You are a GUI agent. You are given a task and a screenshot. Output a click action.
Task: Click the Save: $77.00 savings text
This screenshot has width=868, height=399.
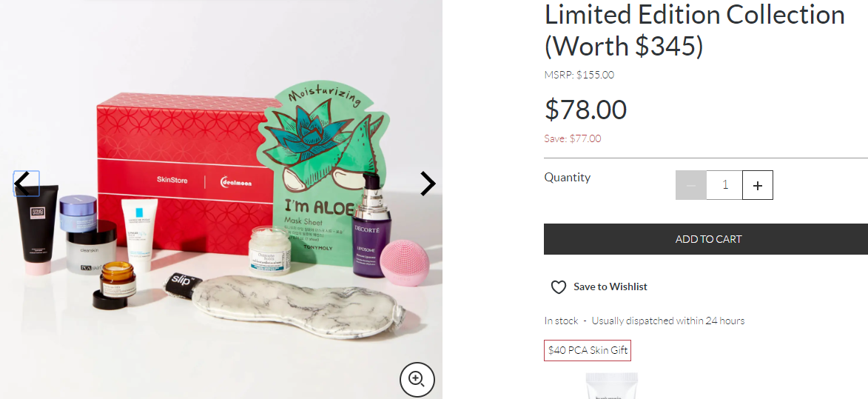coord(573,138)
